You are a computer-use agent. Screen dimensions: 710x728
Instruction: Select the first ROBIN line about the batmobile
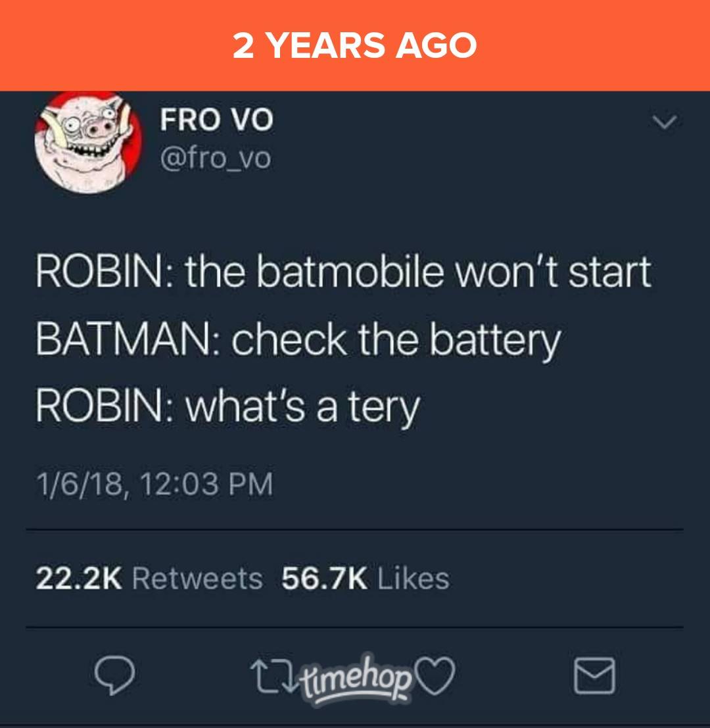click(343, 272)
